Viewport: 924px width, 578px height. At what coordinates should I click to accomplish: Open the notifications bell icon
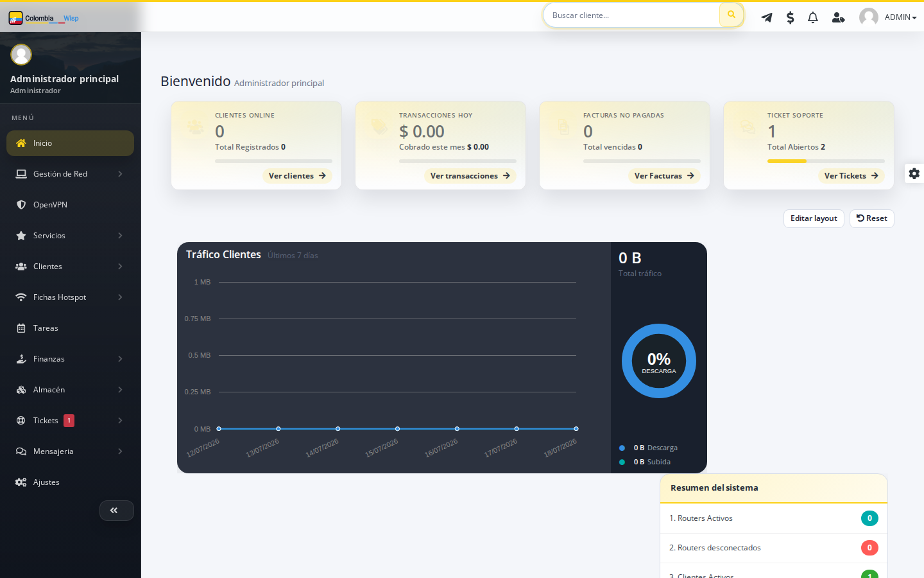(813, 17)
